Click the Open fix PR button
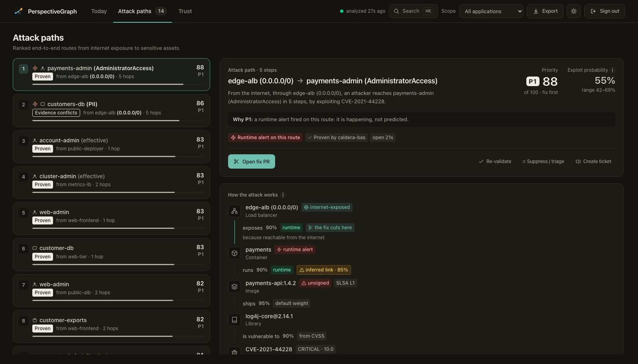 pyautogui.click(x=252, y=161)
